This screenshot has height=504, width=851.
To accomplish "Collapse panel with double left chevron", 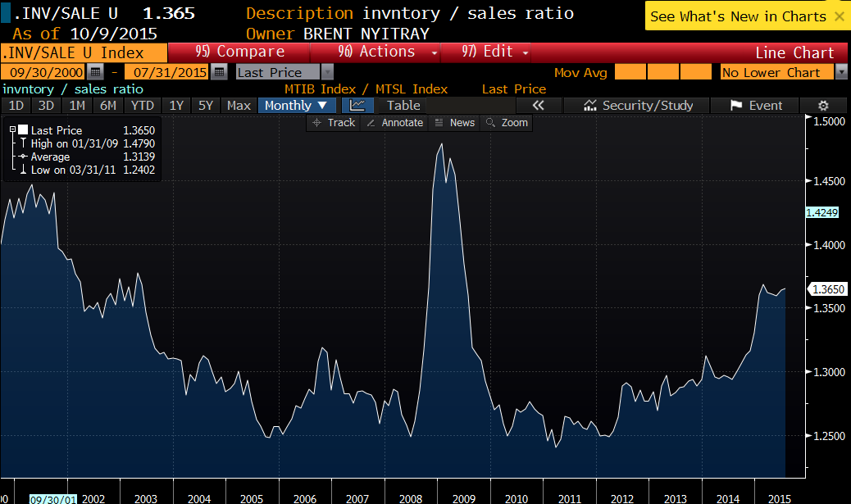I will [x=539, y=105].
